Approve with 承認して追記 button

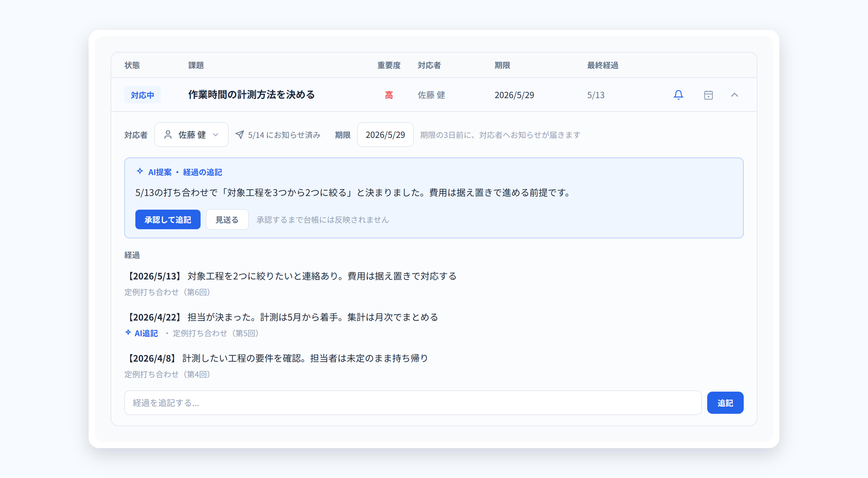[x=168, y=220]
